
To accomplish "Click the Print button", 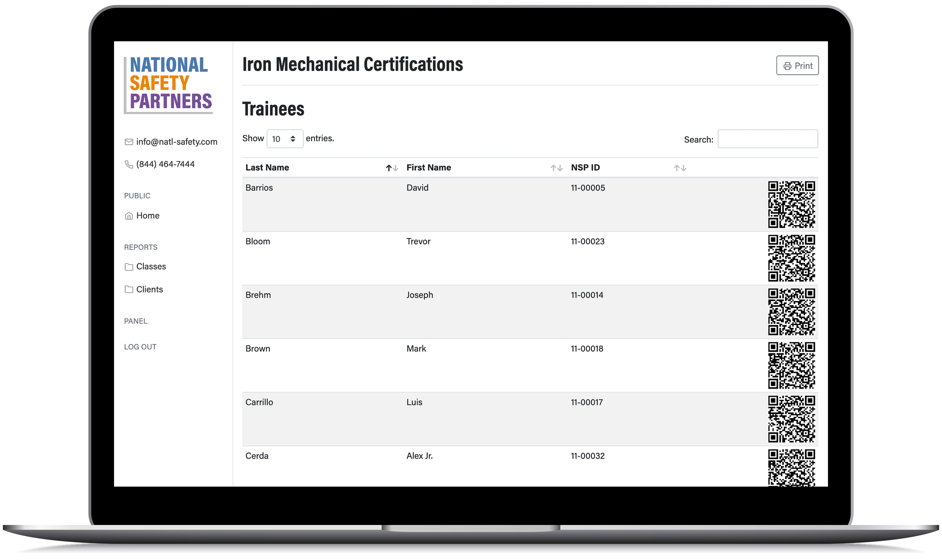I will point(797,66).
